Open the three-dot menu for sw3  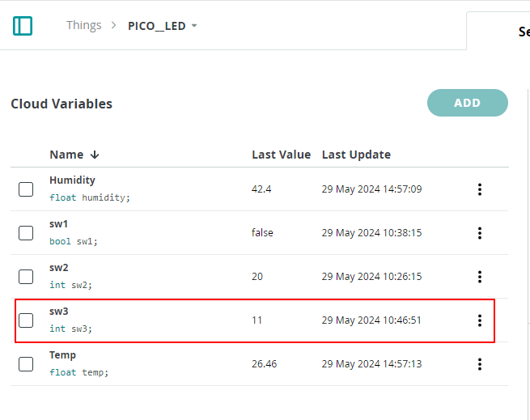click(x=480, y=320)
